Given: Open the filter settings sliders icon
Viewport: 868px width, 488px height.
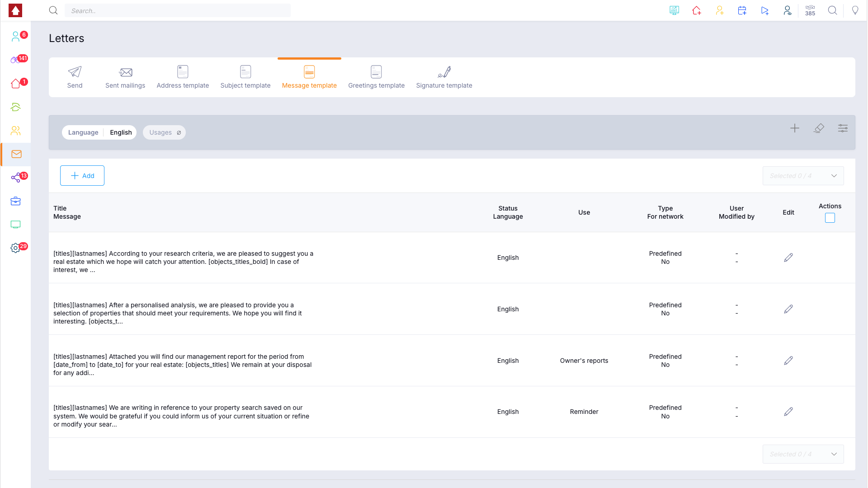Looking at the screenshot, I should click(843, 128).
